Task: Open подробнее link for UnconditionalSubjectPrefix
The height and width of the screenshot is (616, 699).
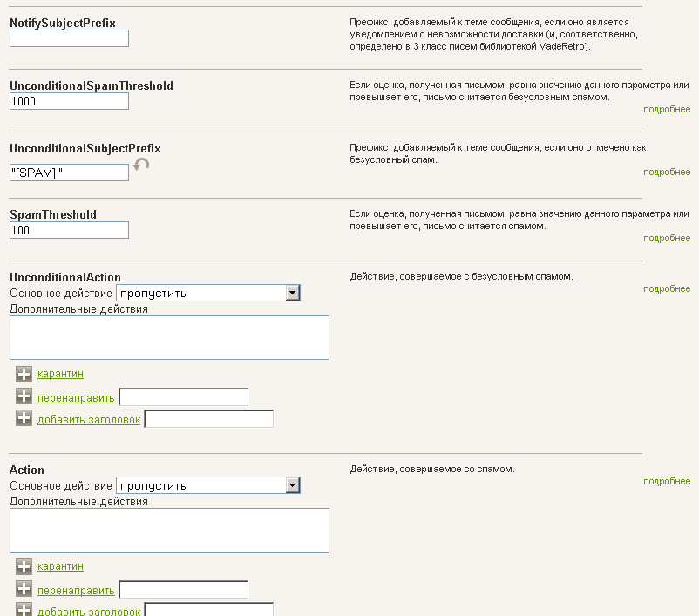Action: 667,172
